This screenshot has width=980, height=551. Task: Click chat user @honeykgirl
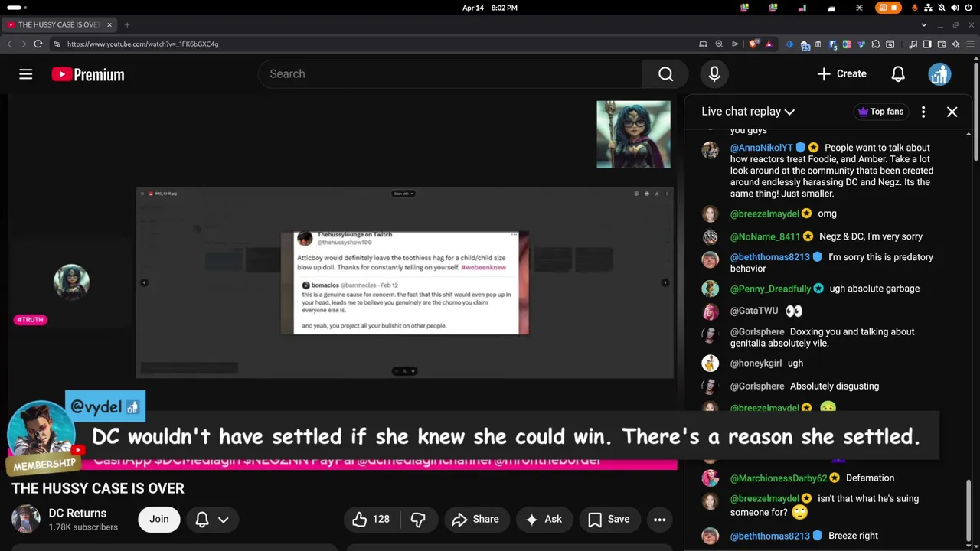coord(756,363)
